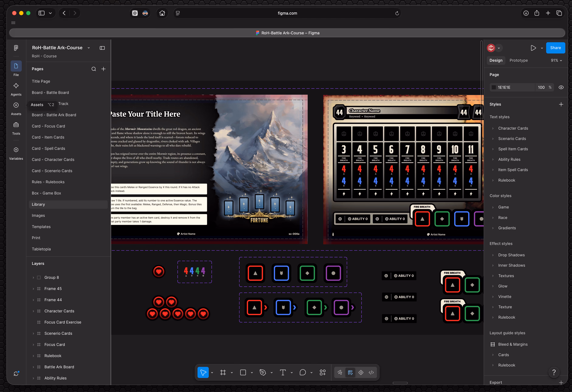Toggle Design mode in bottom toolbar
This screenshot has width=572, height=392.
tap(350, 373)
